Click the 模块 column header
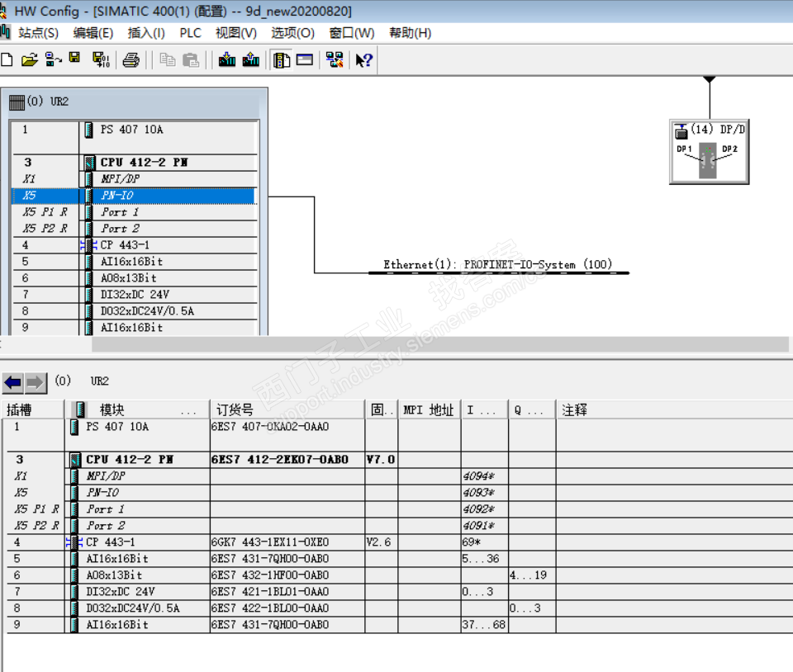Image resolution: width=793 pixels, height=672 pixels. point(137,409)
